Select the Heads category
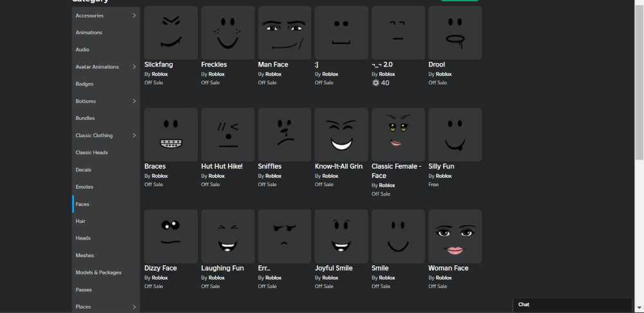Viewport: 644px width, 313px height. (106, 238)
